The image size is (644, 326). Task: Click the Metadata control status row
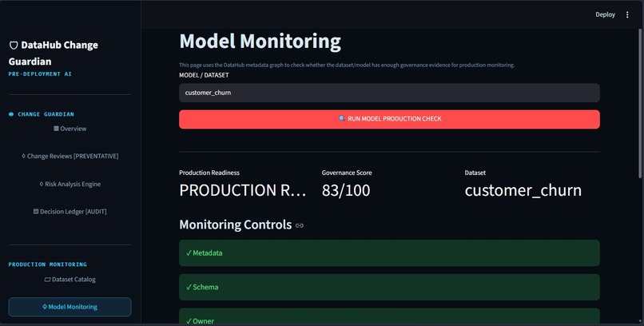click(x=389, y=253)
